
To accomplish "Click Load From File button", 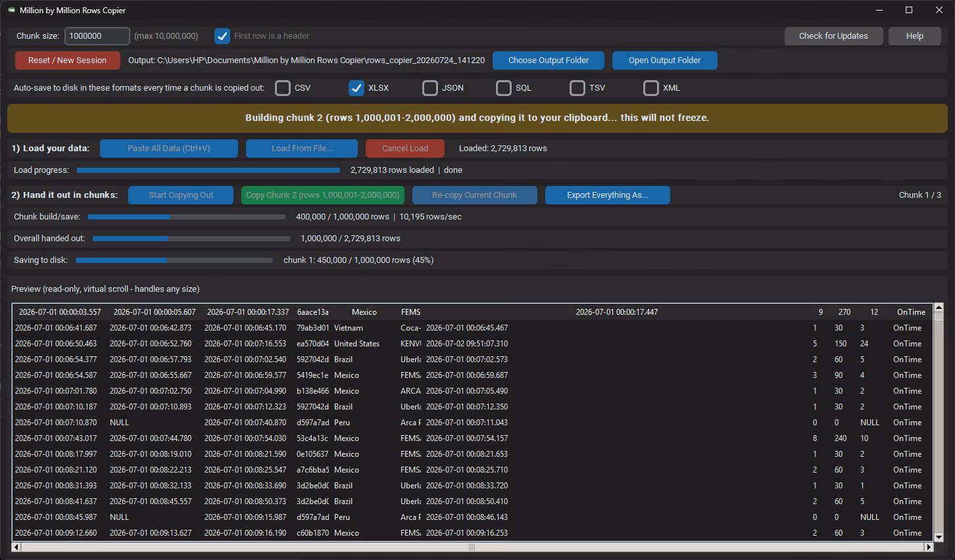I will pos(302,149).
